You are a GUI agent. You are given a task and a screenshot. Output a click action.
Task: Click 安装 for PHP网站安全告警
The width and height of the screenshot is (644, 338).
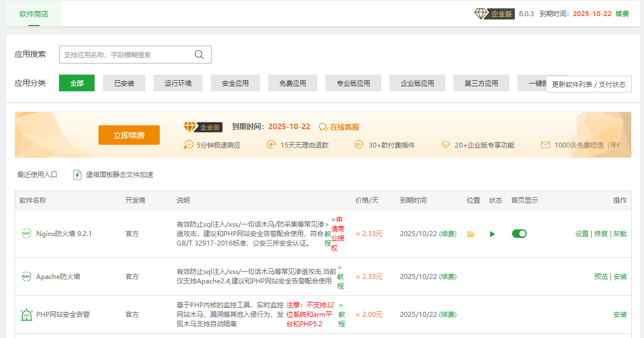pyautogui.click(x=620, y=314)
